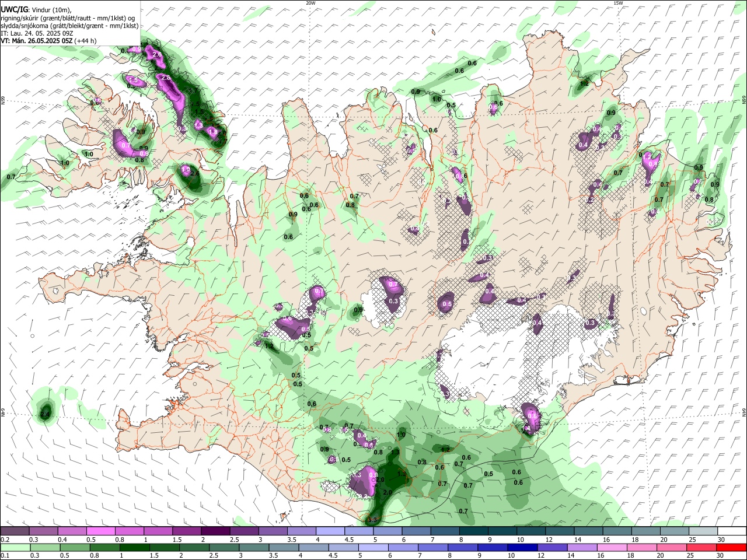Click the 20W longitude label at top

tap(310, 2)
